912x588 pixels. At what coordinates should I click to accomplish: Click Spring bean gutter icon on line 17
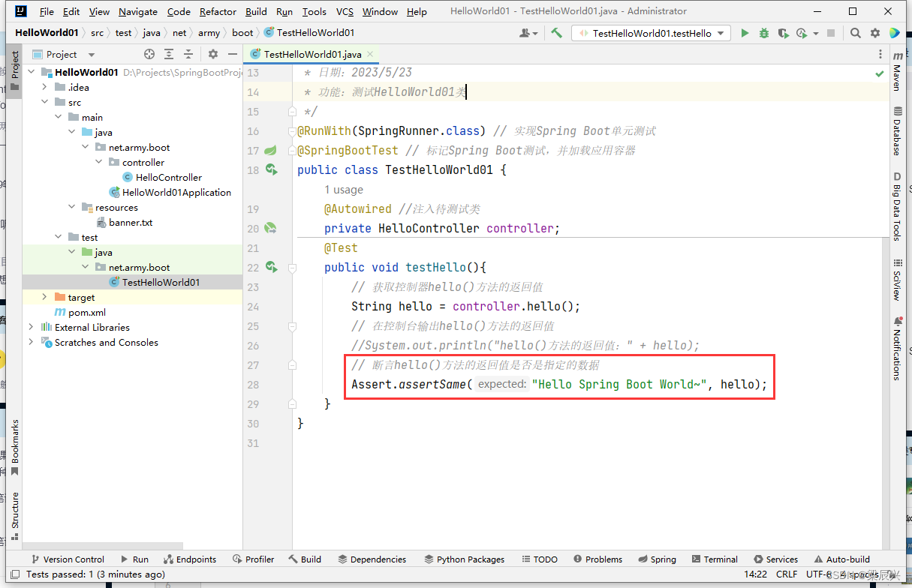271,151
